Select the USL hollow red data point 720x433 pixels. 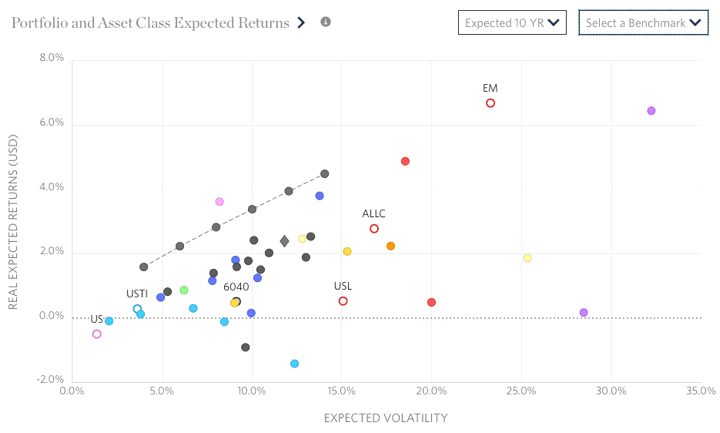(x=343, y=301)
